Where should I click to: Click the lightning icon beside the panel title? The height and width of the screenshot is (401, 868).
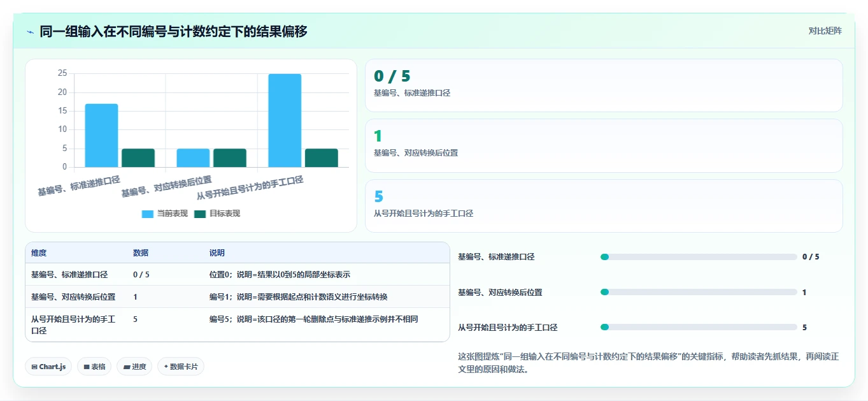pos(30,31)
